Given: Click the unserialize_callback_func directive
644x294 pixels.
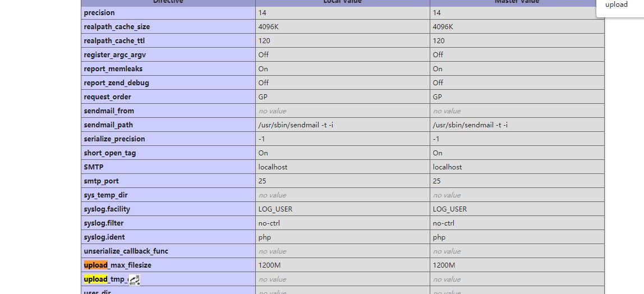Looking at the screenshot, I should pos(126,251).
